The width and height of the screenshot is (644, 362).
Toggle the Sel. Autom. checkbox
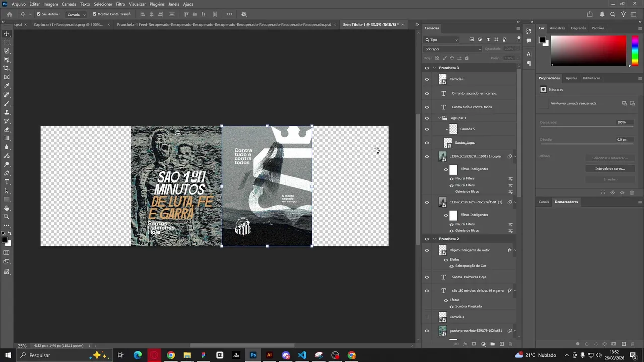38,14
